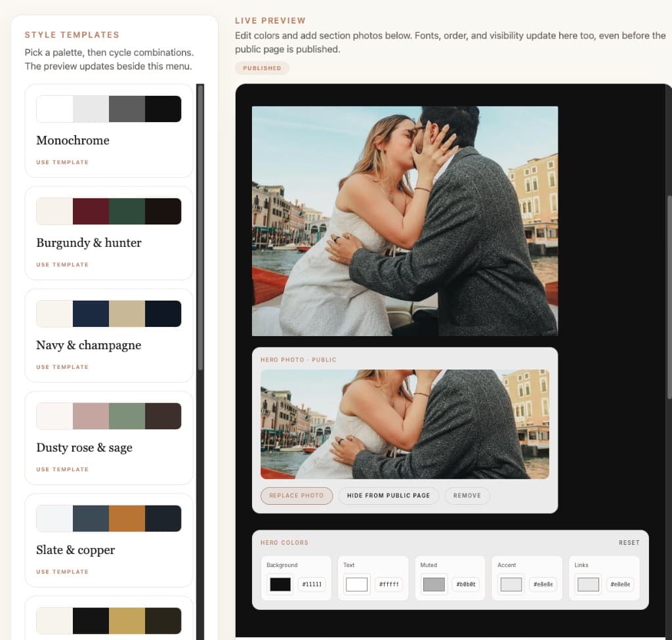The width and height of the screenshot is (672, 640).
Task: Edit the Text hex value field
Action: point(388,584)
